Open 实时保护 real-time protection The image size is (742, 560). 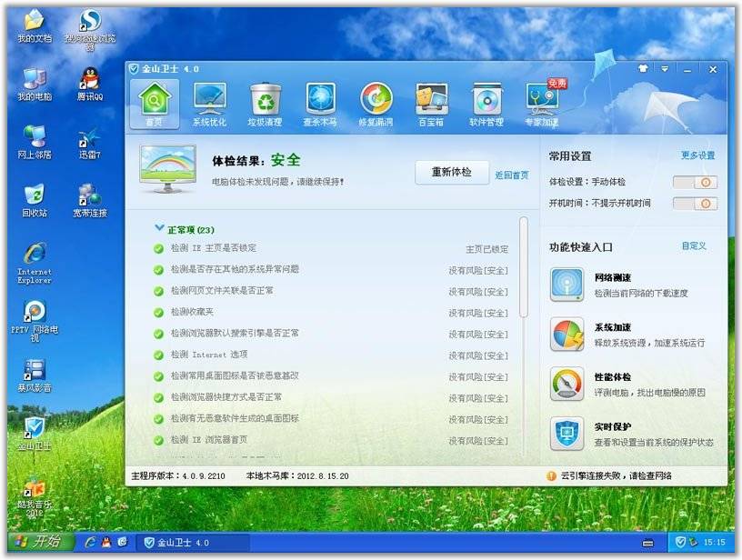coord(567,434)
